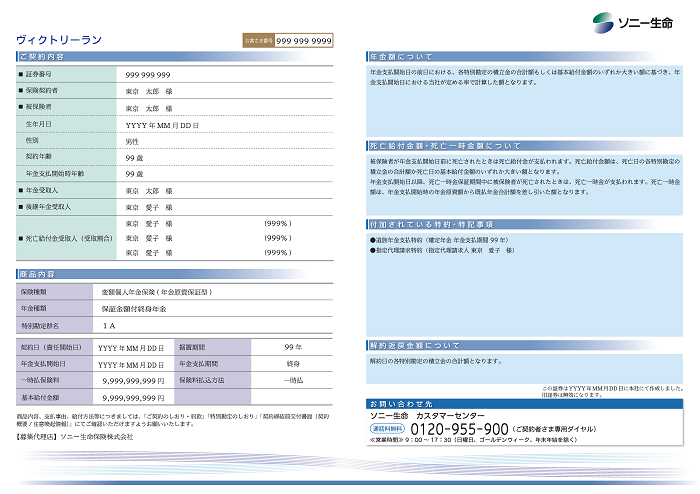Click the 契約年齢 label
Screen dimensions: 700x494
tap(38, 156)
